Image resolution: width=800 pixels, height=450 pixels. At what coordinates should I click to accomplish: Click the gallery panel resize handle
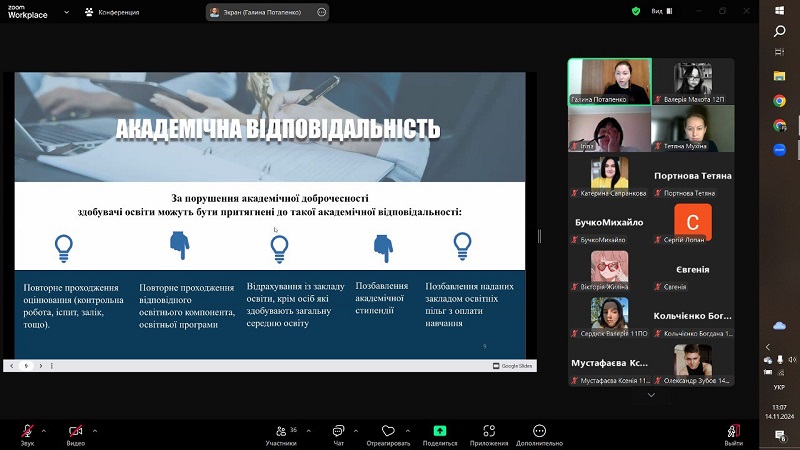coord(539,236)
